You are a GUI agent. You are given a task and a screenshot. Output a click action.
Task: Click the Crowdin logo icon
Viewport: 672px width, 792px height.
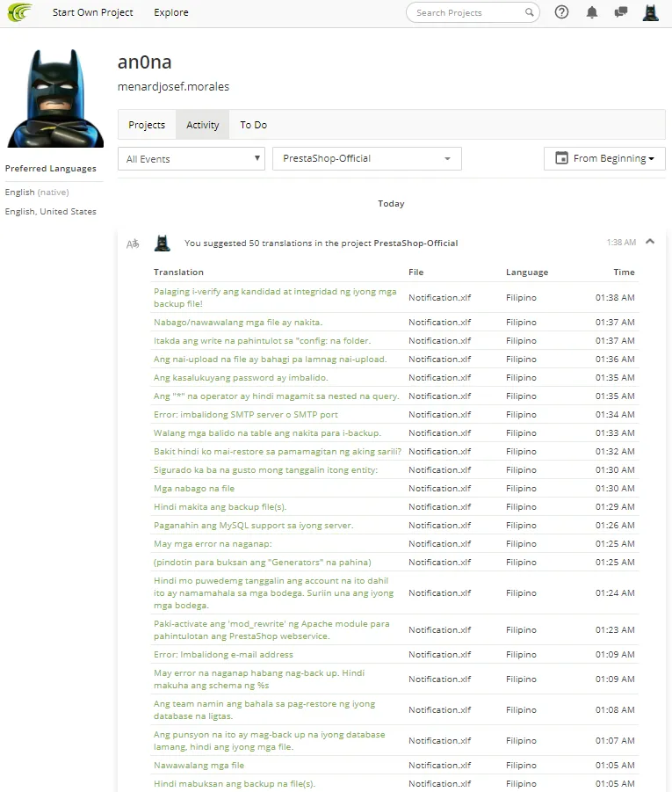[x=19, y=12]
